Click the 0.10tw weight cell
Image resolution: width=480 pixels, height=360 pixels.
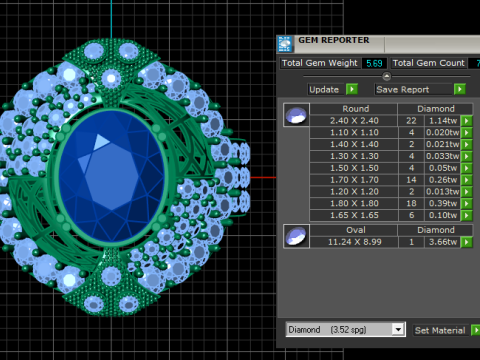(443, 215)
